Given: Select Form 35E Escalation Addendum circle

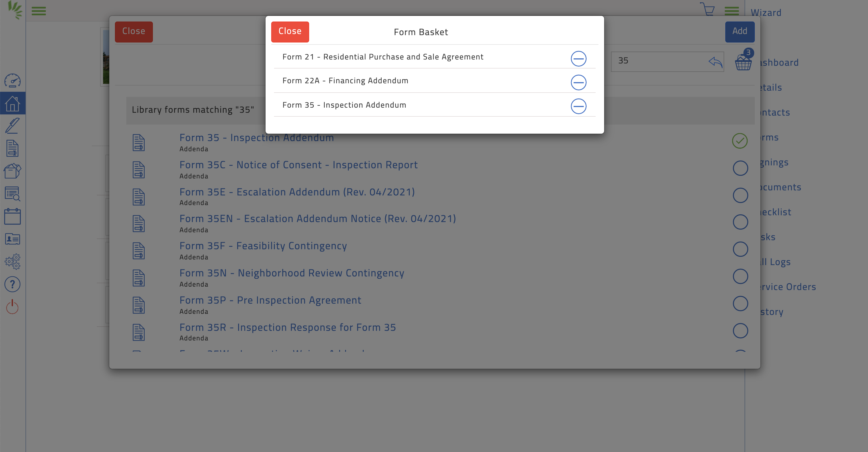Looking at the screenshot, I should (740, 195).
